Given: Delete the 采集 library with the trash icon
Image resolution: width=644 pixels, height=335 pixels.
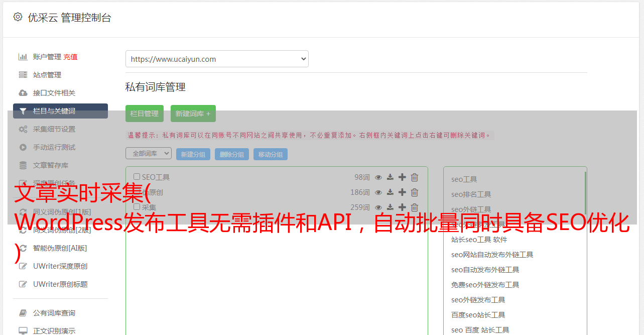Looking at the screenshot, I should click(x=415, y=207).
